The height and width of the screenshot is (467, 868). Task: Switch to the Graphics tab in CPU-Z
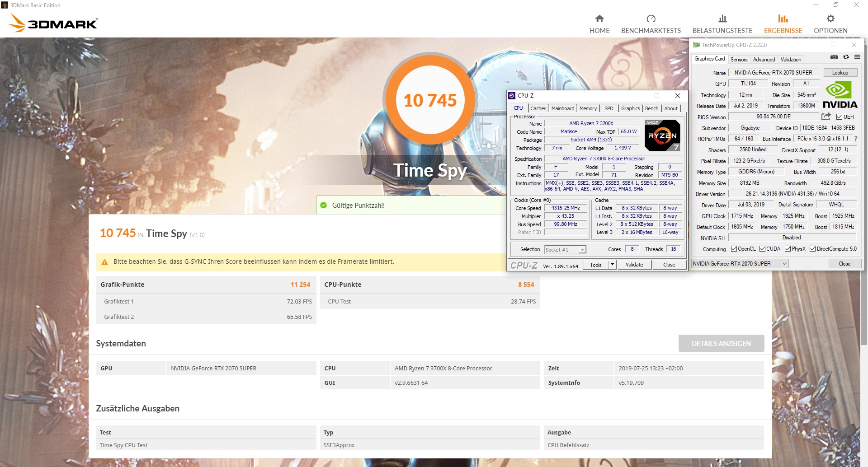(x=630, y=108)
